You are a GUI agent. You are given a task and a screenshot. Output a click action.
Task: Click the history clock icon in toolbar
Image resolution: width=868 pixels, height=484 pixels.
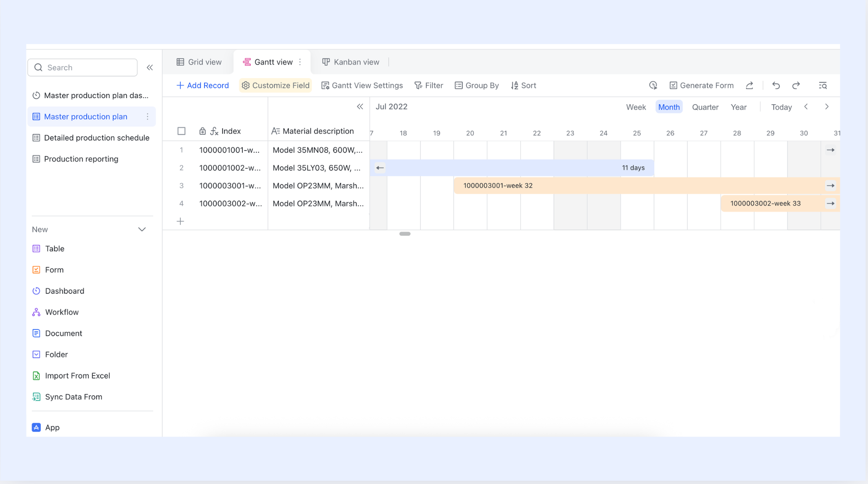click(653, 85)
